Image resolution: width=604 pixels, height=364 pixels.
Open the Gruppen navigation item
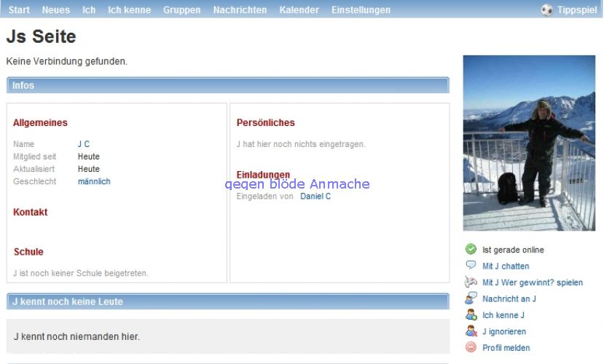(182, 10)
